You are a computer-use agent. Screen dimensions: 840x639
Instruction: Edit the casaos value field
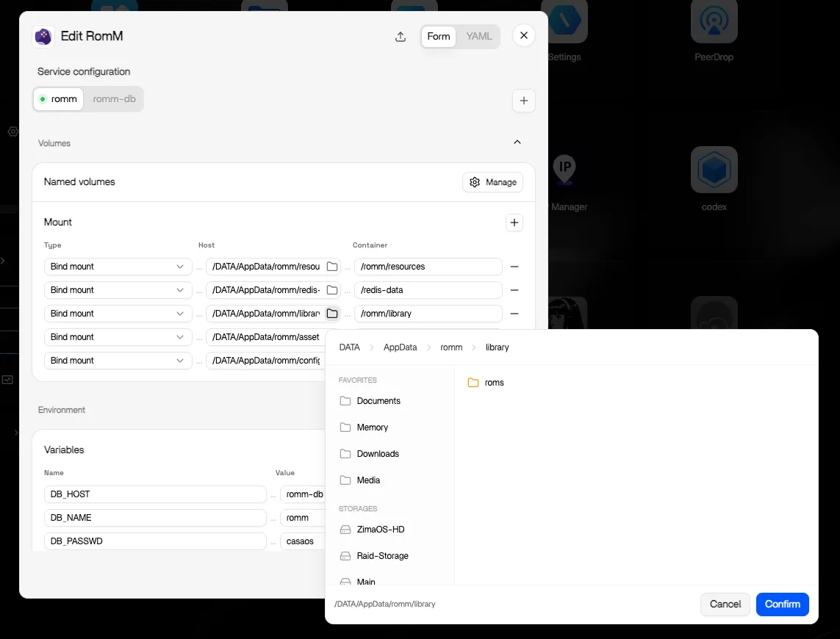coord(304,541)
